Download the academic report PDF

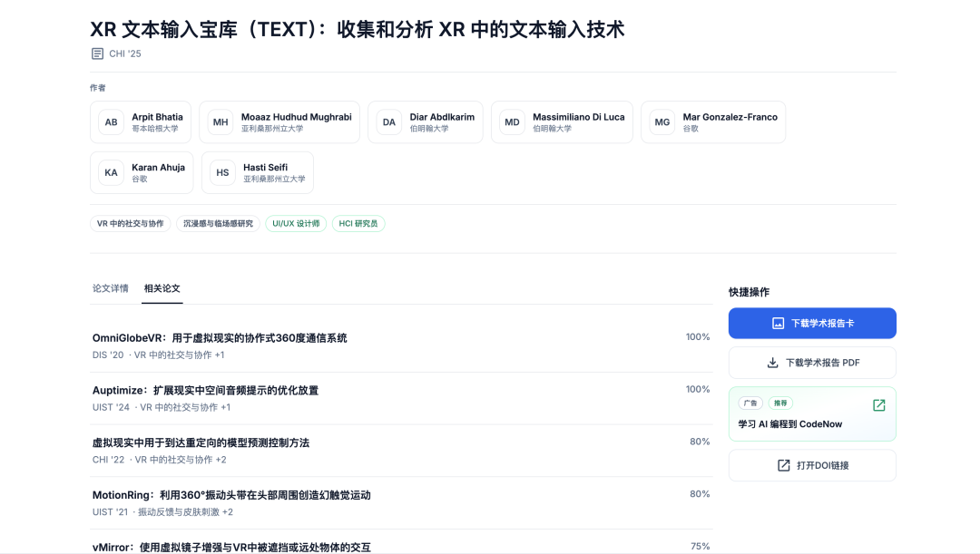click(x=812, y=363)
